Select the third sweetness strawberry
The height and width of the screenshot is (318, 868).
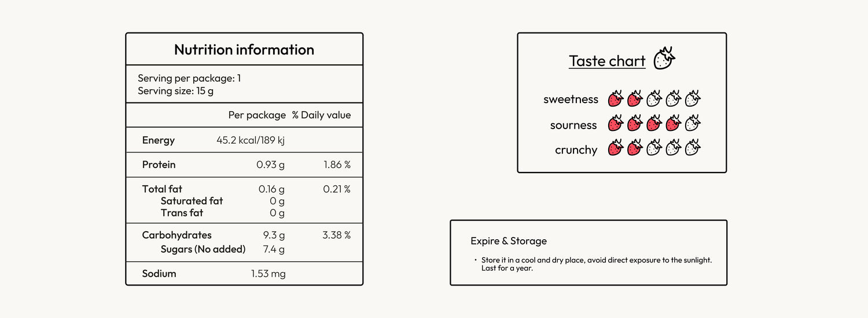[x=654, y=99]
